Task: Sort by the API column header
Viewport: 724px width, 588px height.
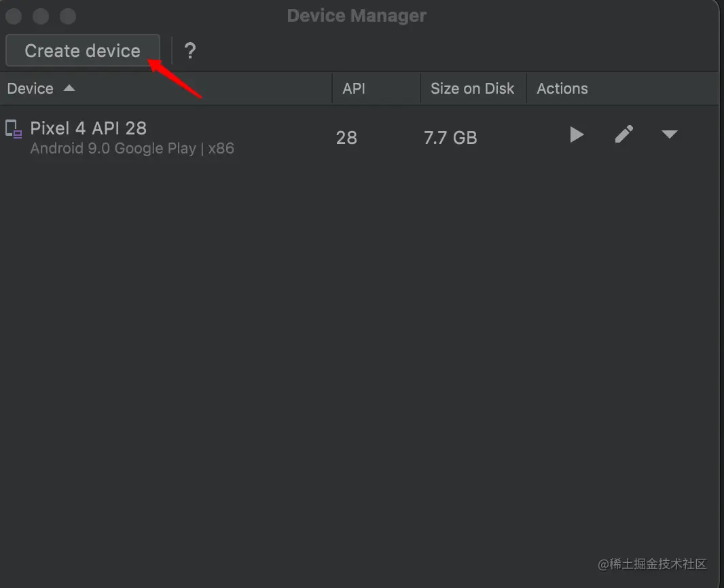Action: click(x=354, y=89)
